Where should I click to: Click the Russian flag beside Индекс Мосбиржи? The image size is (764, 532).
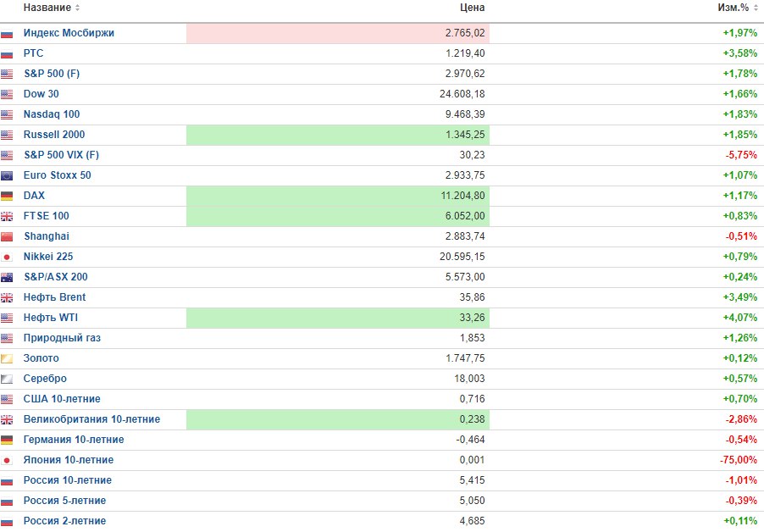tap(7, 34)
